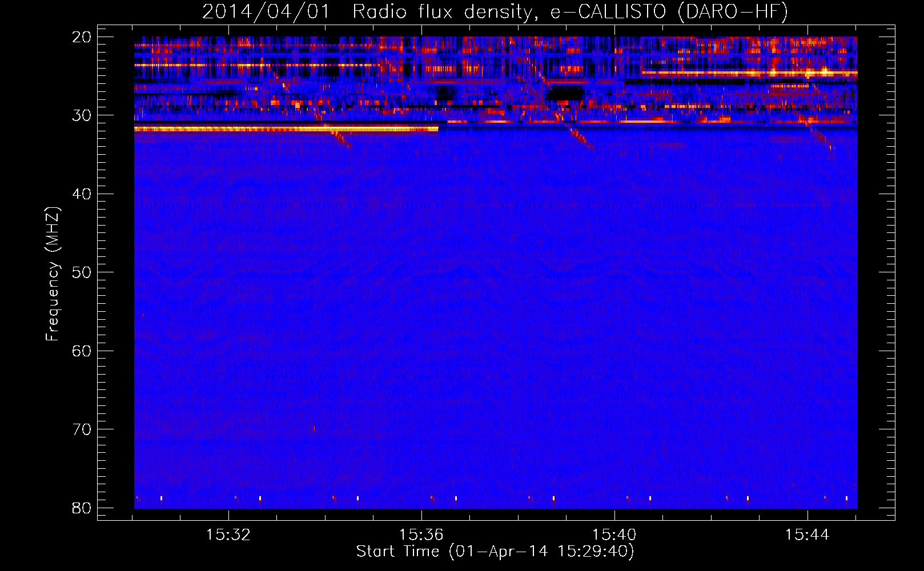The width and height of the screenshot is (924, 571).
Task: Click the "Start Time (01-Apr-14 15:29:40)" label
Action: tap(495, 552)
